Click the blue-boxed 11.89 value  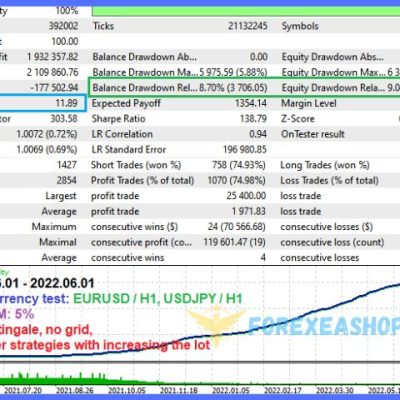(x=67, y=103)
